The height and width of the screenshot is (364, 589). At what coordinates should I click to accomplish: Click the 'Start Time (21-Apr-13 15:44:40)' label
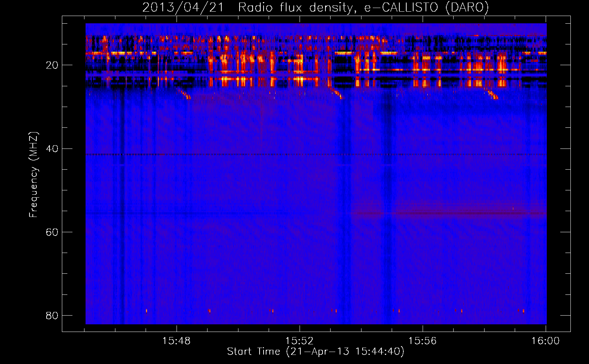316,351
